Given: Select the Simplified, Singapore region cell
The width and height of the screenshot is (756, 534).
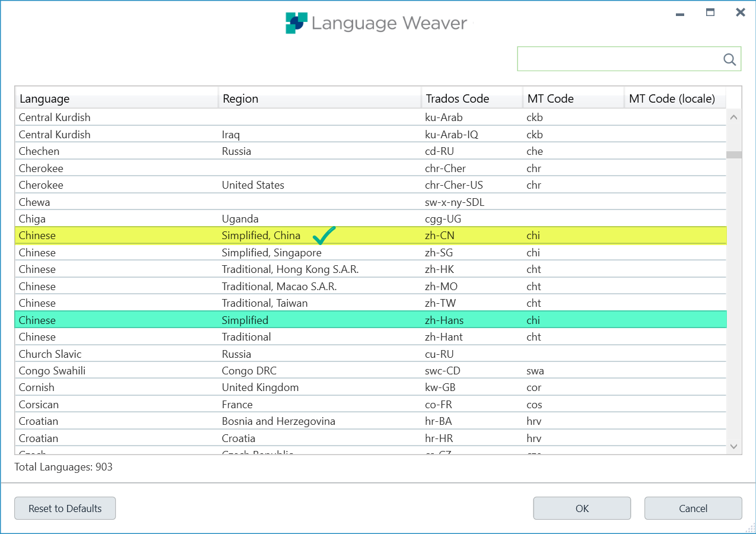Looking at the screenshot, I should 272,253.
